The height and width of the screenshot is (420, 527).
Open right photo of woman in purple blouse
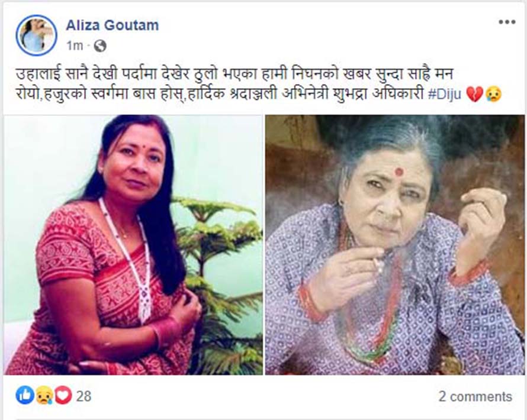click(x=395, y=245)
